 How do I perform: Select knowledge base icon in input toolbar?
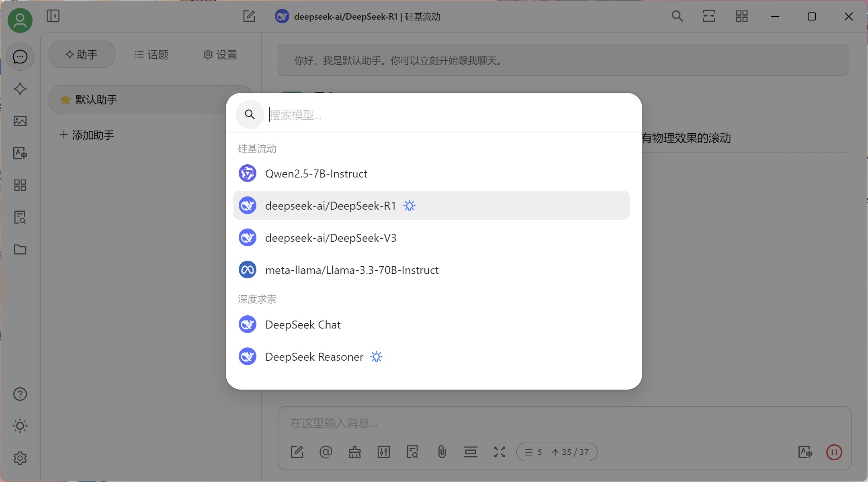point(413,452)
